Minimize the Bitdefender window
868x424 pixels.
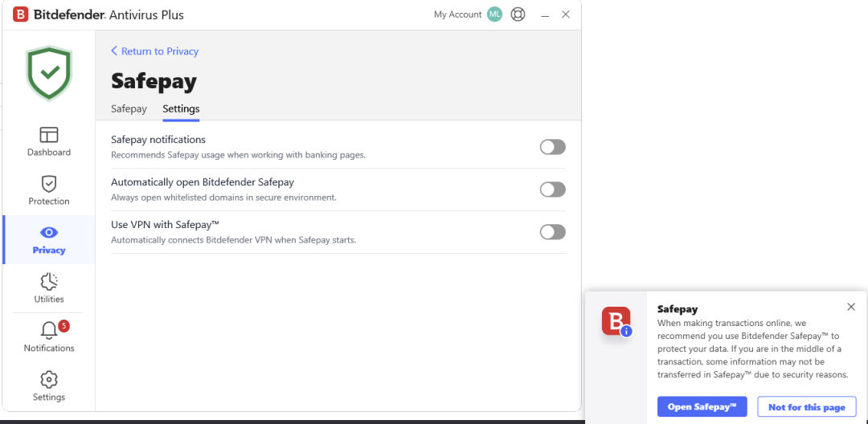(x=545, y=15)
